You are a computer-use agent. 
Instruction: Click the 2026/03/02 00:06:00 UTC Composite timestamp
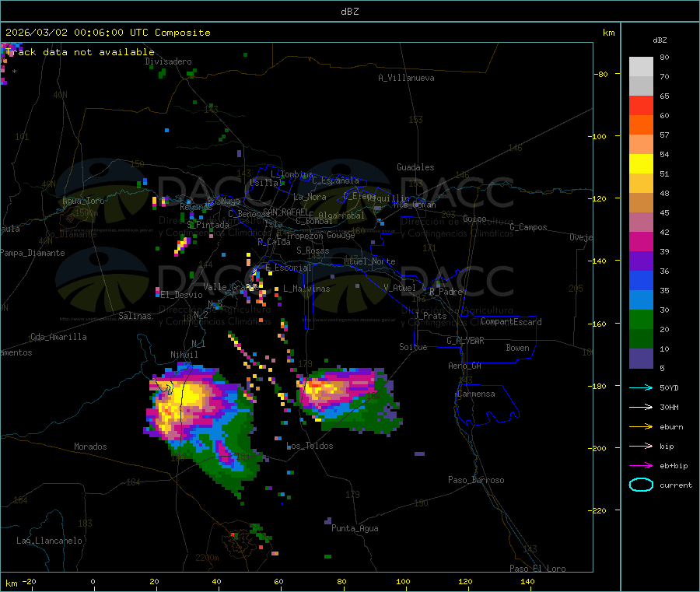pos(107,33)
